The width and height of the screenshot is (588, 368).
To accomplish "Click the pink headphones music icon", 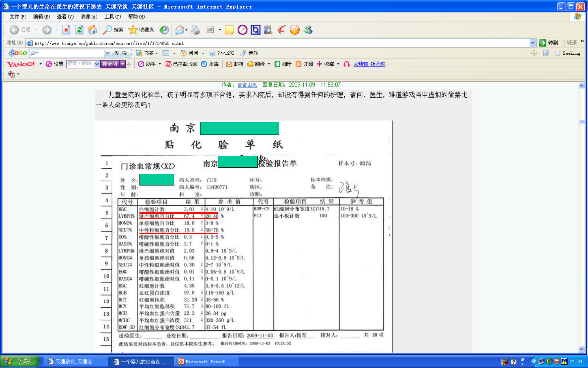I will (x=347, y=64).
